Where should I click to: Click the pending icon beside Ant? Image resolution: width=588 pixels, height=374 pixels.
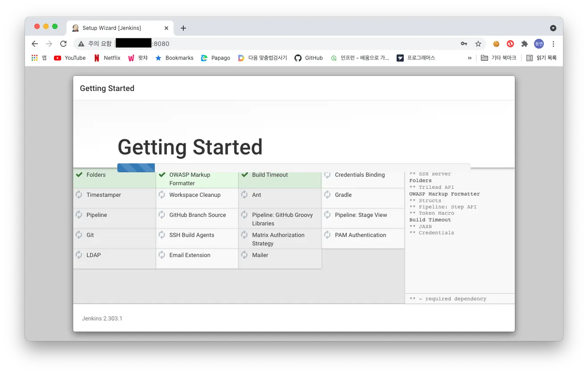coord(244,195)
